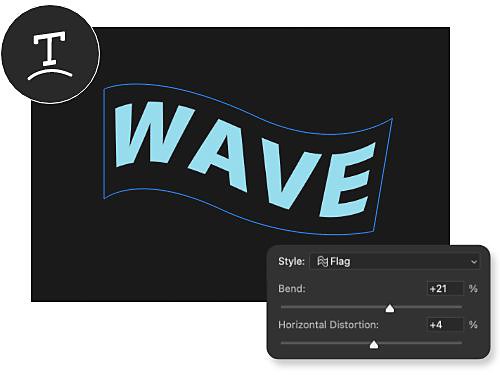Screen dimensions: 500x375
Task: Click the percent sign beside Bend value
Action: 473,288
